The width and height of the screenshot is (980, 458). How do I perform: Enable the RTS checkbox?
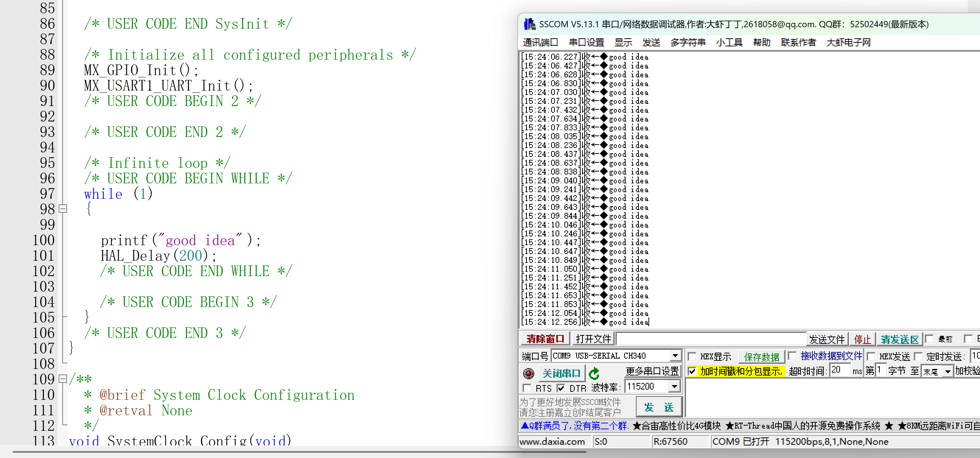(527, 388)
